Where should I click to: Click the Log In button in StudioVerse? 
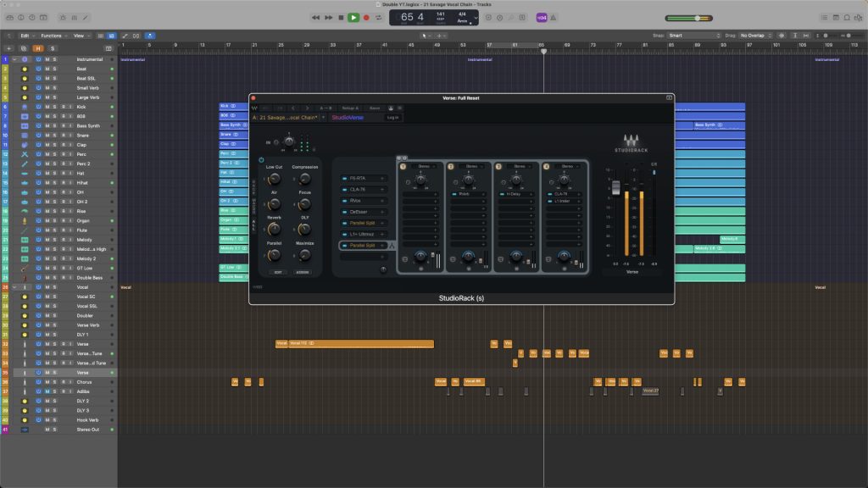coord(393,117)
